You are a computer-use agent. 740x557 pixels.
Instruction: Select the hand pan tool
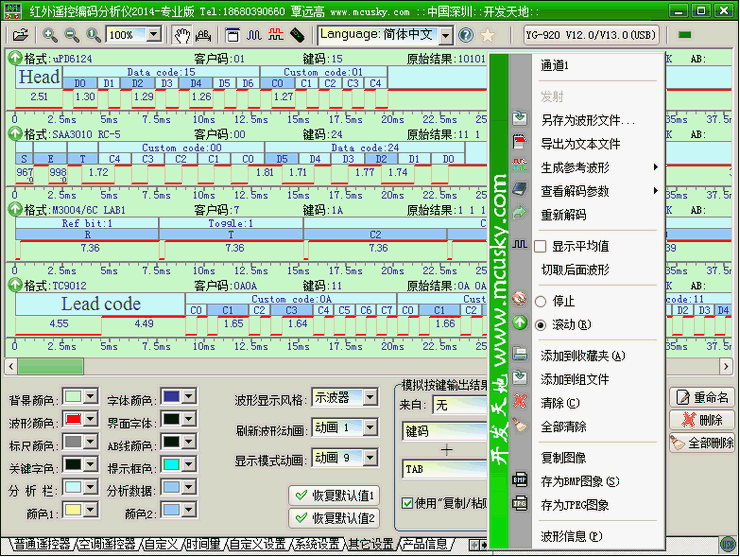pyautogui.click(x=181, y=35)
